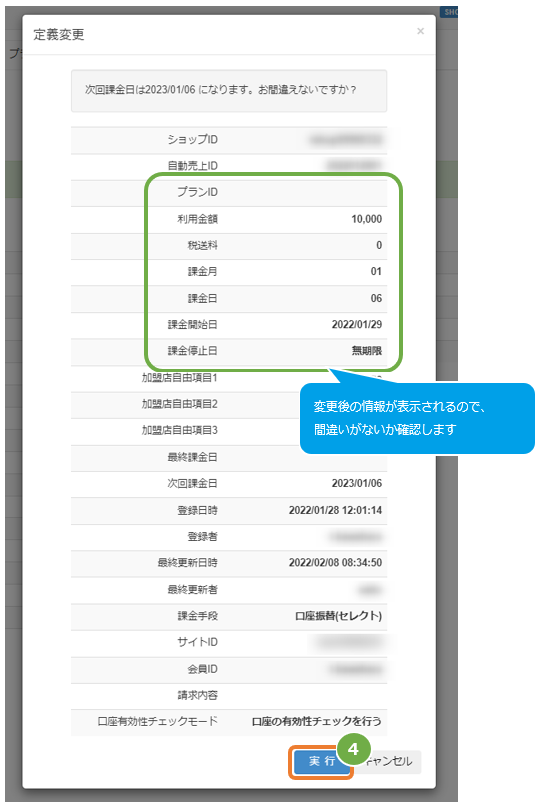Select the 加盟店自由項目2 label
The image size is (553, 808).
coord(180,404)
